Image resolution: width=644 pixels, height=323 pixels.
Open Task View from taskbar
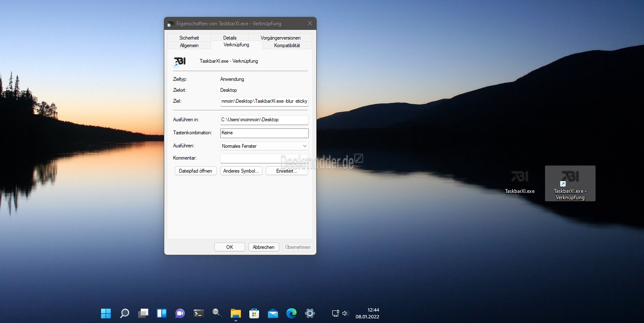pos(143,313)
